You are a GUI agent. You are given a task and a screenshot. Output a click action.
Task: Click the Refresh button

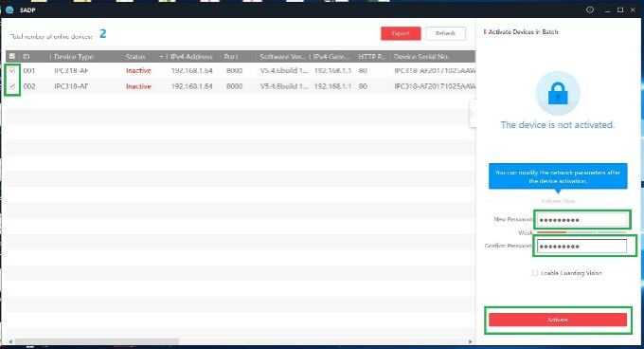point(446,33)
